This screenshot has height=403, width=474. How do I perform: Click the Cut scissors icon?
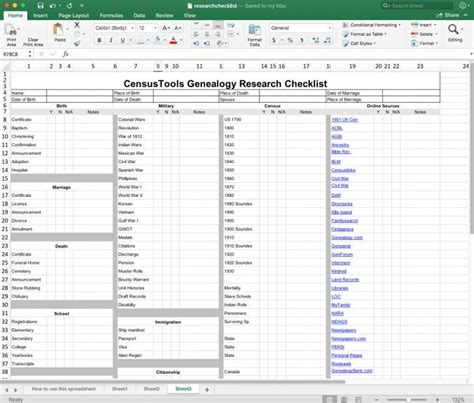[77, 25]
